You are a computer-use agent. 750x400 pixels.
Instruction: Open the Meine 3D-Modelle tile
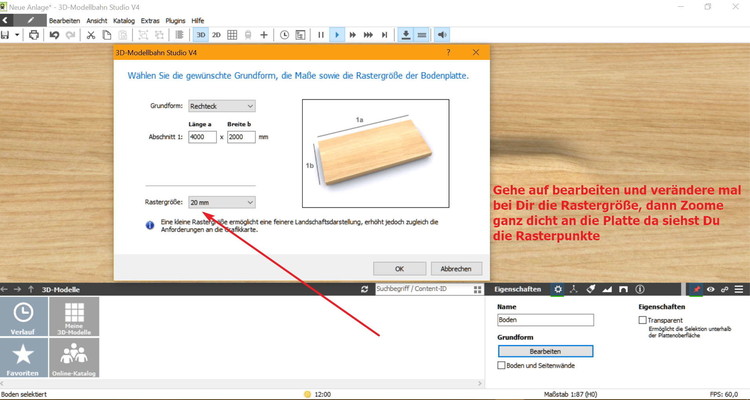coord(74,316)
